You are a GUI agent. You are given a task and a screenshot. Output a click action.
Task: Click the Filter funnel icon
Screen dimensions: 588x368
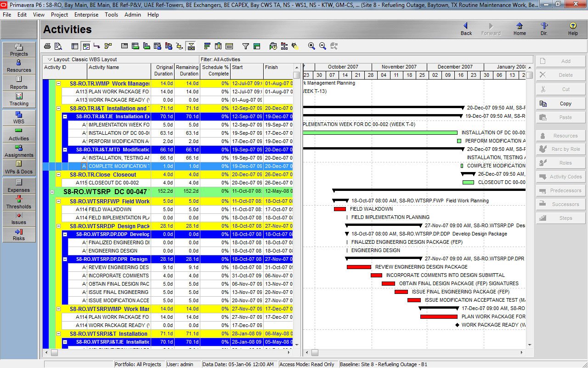point(246,46)
